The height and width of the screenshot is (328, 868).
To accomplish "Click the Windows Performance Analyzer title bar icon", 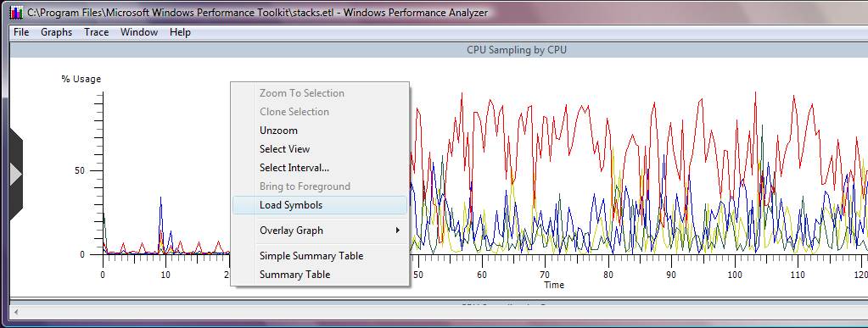I will click(17, 12).
